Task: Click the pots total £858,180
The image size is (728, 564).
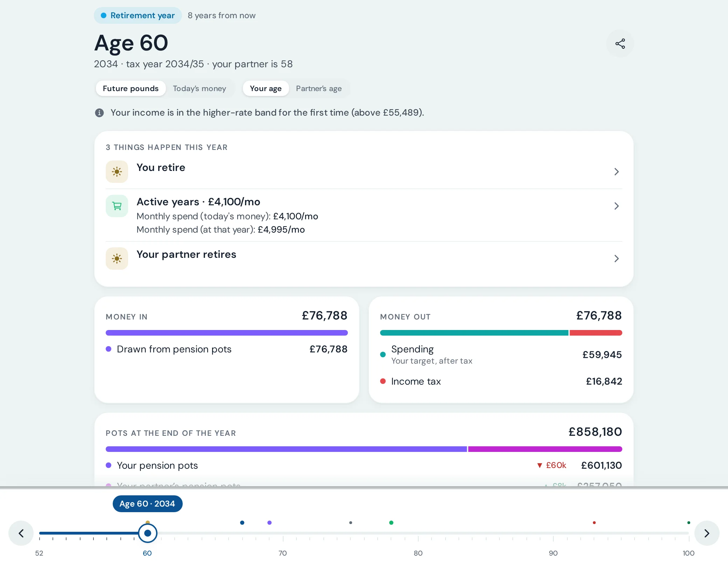Action: 595,432
